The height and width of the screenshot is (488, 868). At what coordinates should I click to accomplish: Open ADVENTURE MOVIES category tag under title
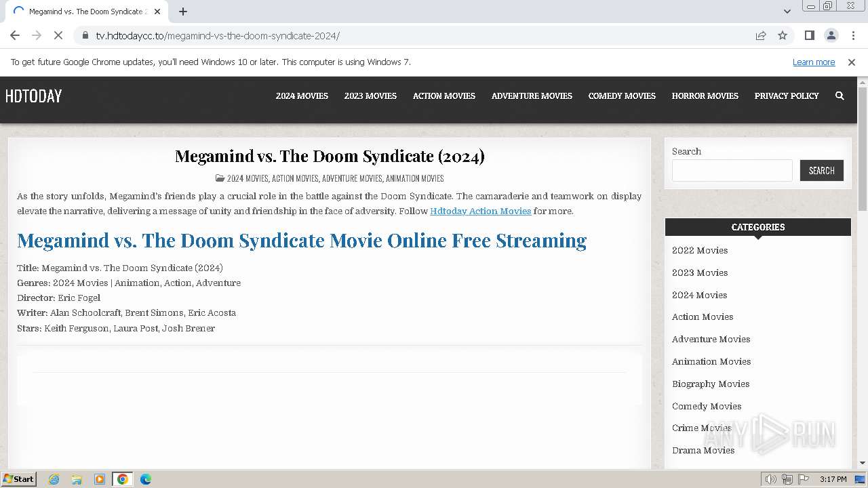pos(352,179)
